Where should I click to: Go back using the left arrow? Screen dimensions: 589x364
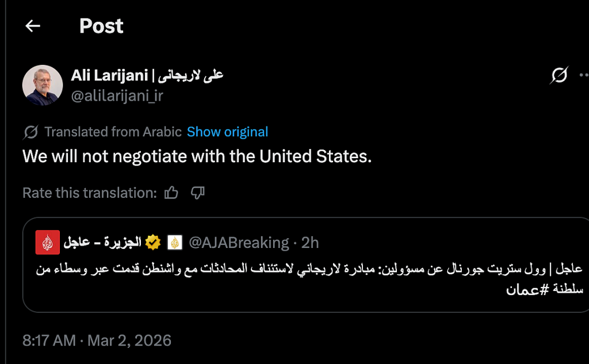33,26
